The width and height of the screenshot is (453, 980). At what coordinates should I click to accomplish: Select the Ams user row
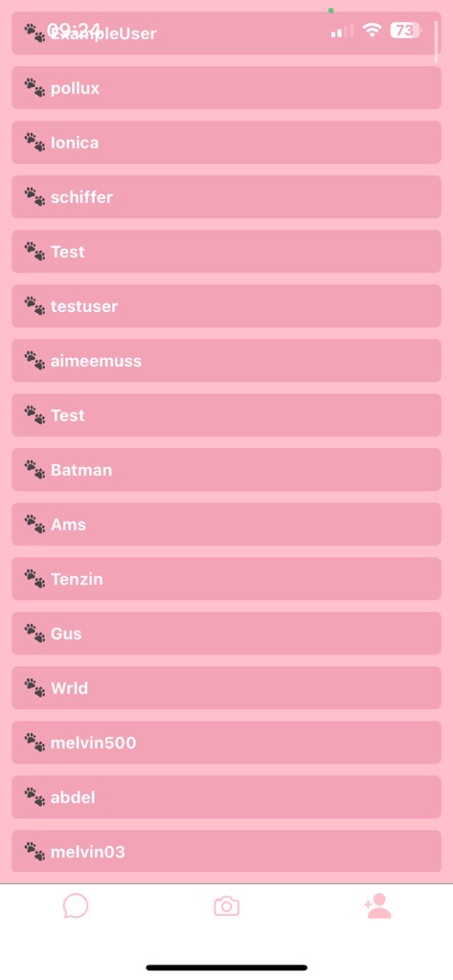coord(226,524)
